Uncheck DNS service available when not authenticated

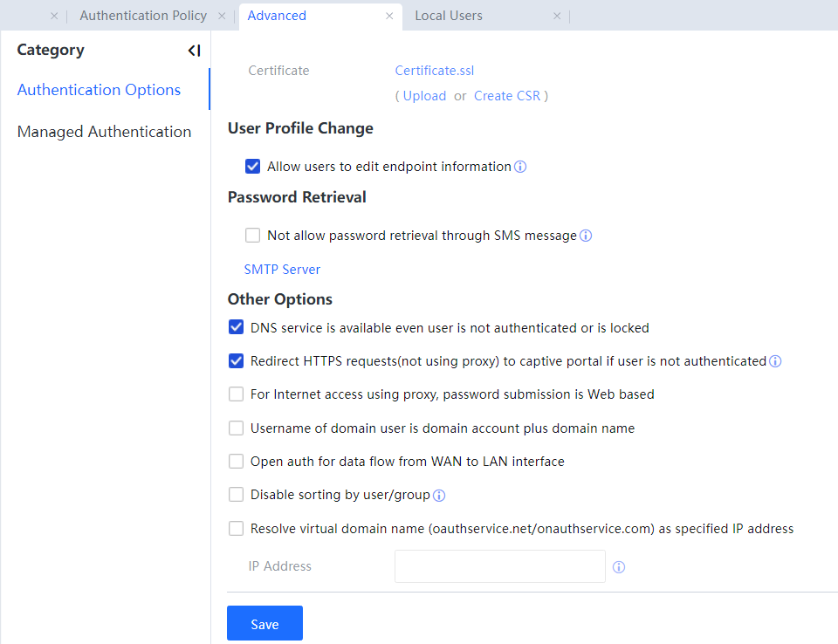point(236,328)
